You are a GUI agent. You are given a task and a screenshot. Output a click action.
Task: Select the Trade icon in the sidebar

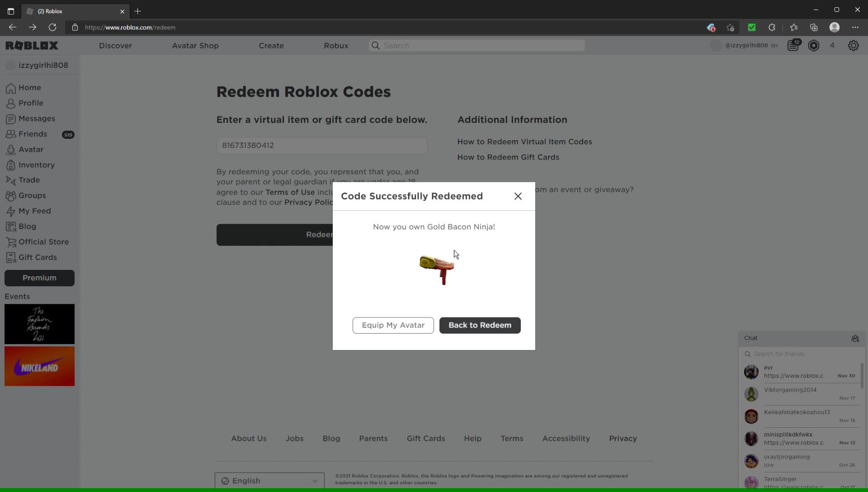click(x=11, y=180)
